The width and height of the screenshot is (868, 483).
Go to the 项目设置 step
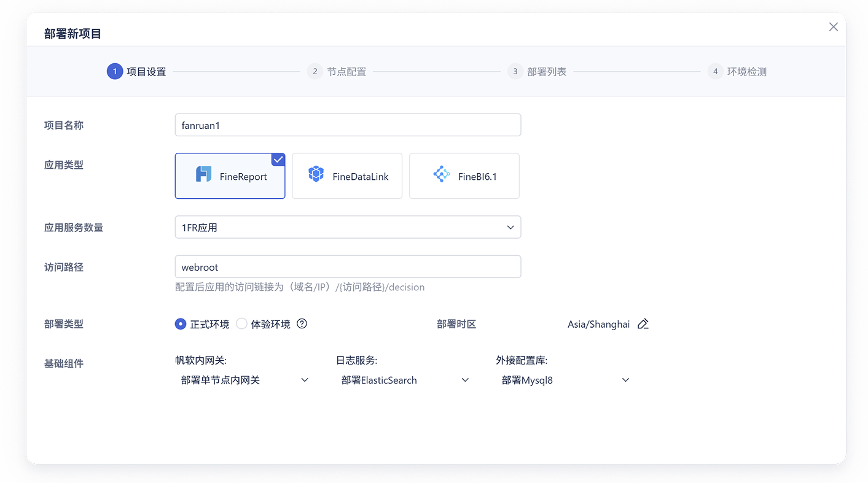(x=136, y=72)
